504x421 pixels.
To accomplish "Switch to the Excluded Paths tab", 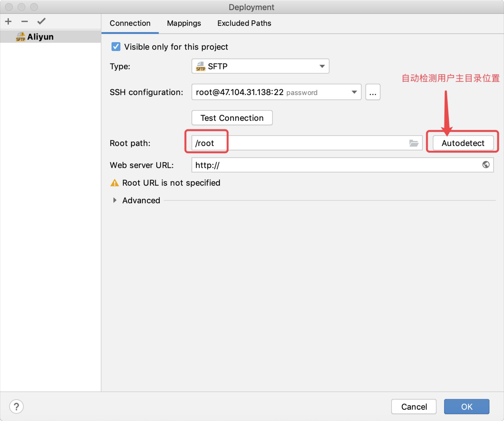I will pos(244,23).
